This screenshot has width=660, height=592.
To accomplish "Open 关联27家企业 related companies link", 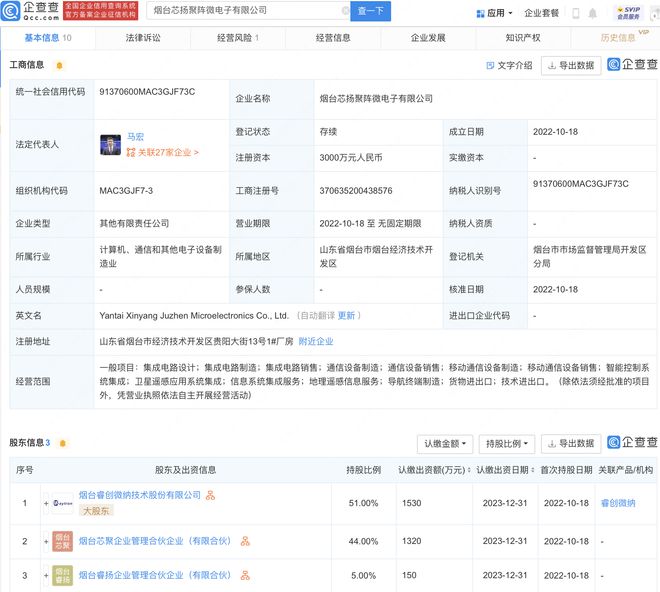I will 162,152.
